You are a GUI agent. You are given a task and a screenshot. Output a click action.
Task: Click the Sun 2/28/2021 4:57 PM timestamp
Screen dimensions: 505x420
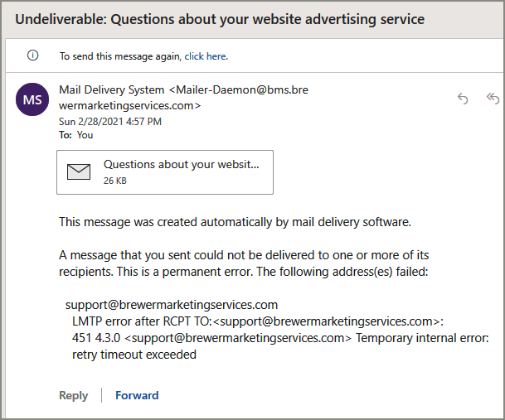pyautogui.click(x=110, y=122)
